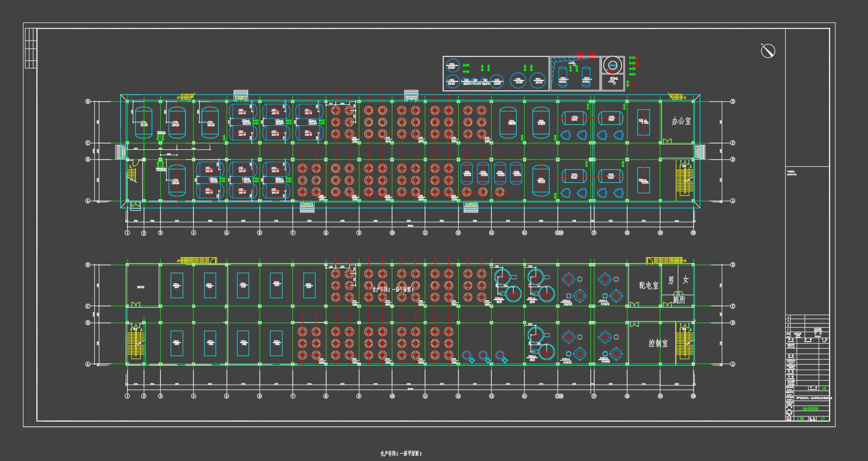Viewport: 868px width, 461px height.
Task: Select the green 1:100 scale text in title block
Action: coord(801,419)
